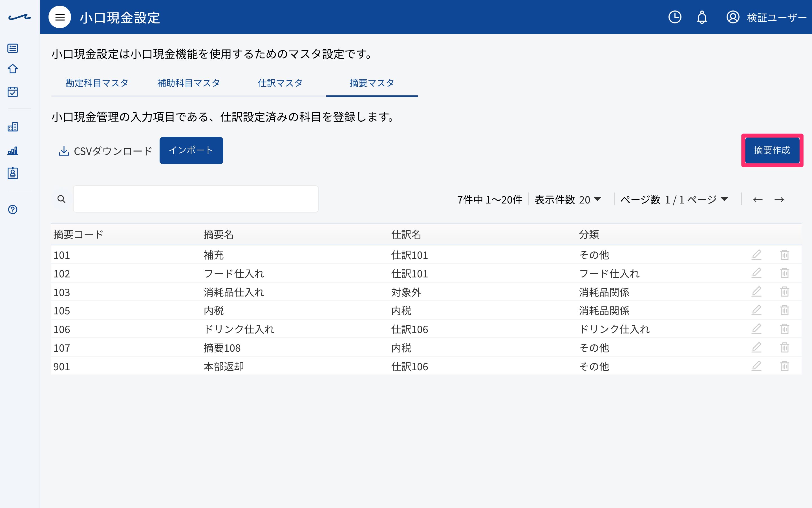
Task: Click the 仕訳名 column header
Action: 406,234
